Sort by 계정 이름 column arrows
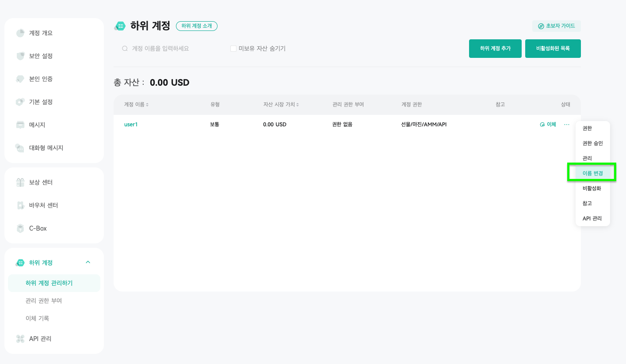This screenshot has height=364, width=626. (147, 105)
